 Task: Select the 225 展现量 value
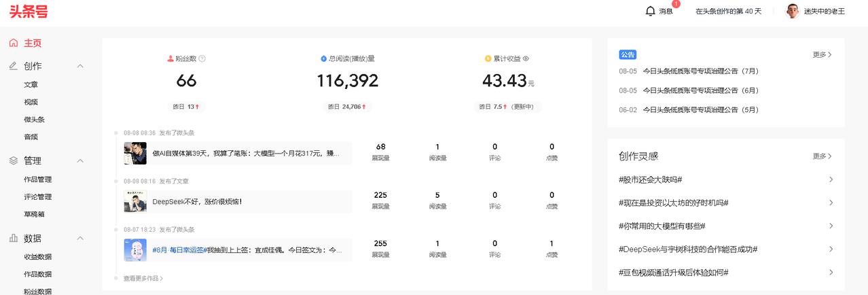pos(380,195)
